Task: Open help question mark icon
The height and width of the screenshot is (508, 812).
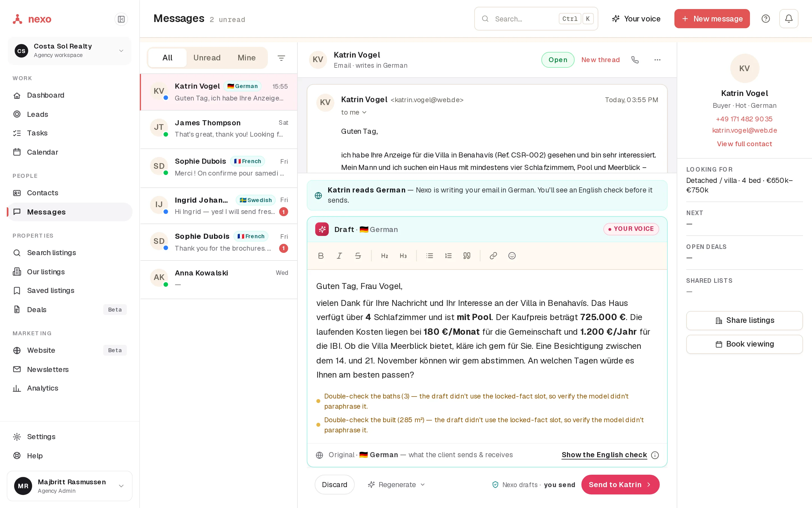Action: 765,19
